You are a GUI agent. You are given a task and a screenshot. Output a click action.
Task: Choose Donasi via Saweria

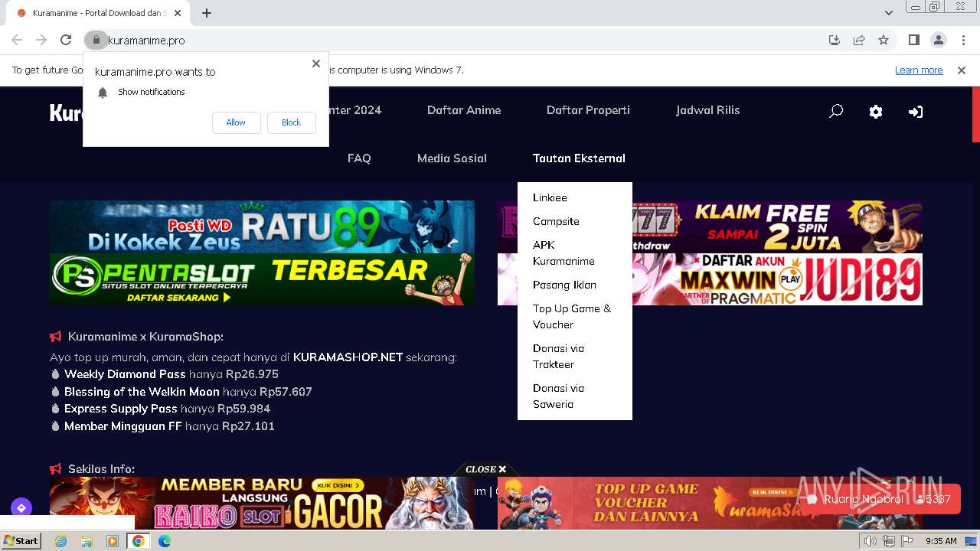[558, 396]
